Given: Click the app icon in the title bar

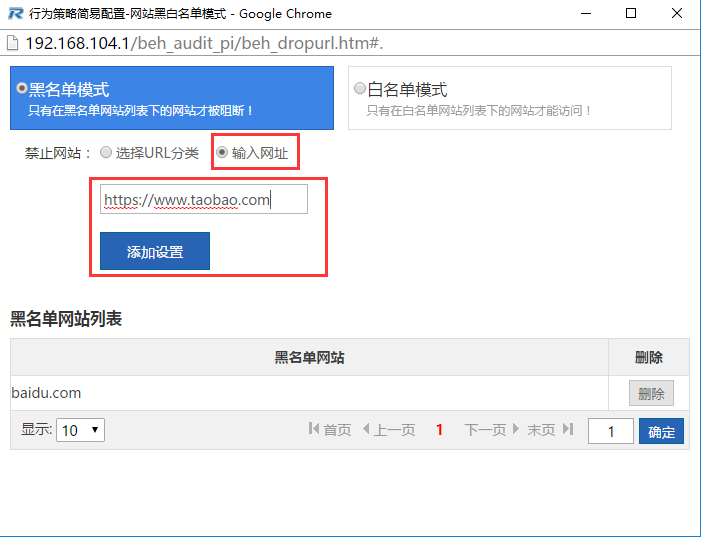Looking at the screenshot, I should click(x=13, y=14).
